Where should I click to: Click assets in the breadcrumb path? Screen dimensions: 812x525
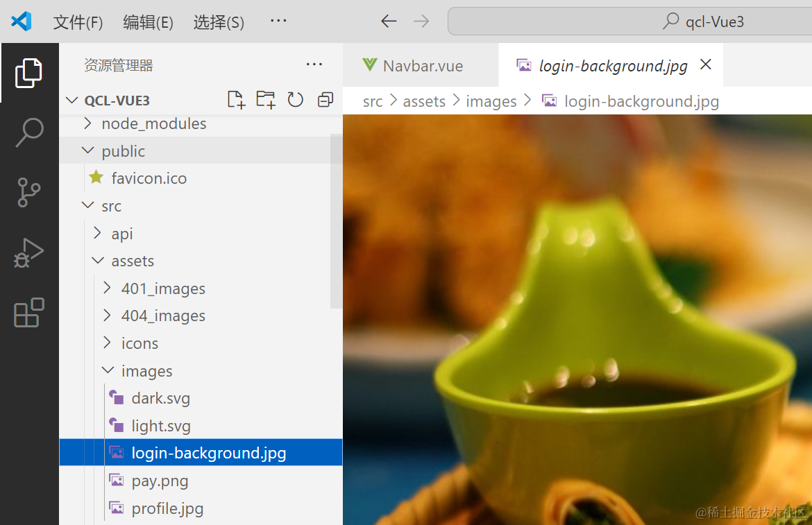[x=424, y=101]
